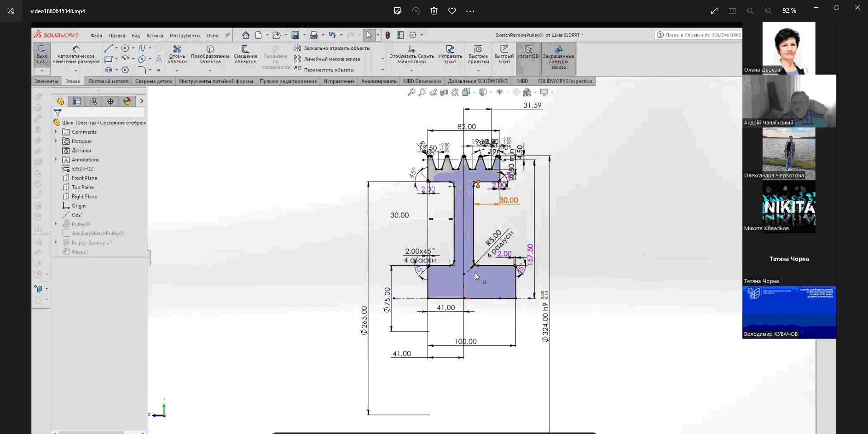This screenshot has height=434, width=868.
Task: Click the Trim Entities (Отсечь объекты) tool
Action: (177, 49)
